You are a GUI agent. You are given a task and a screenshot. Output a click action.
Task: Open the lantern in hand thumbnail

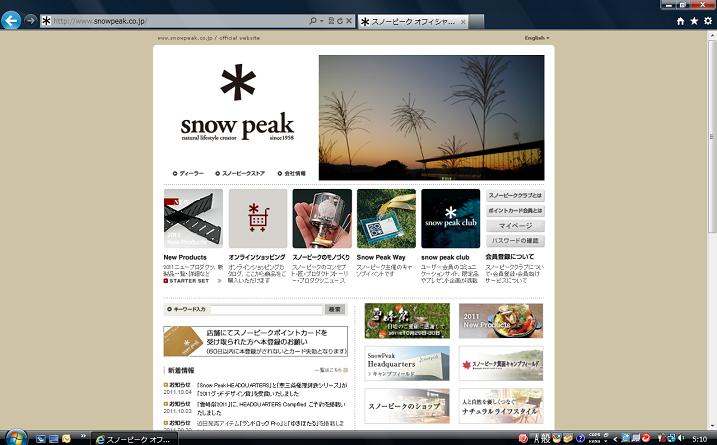322,219
